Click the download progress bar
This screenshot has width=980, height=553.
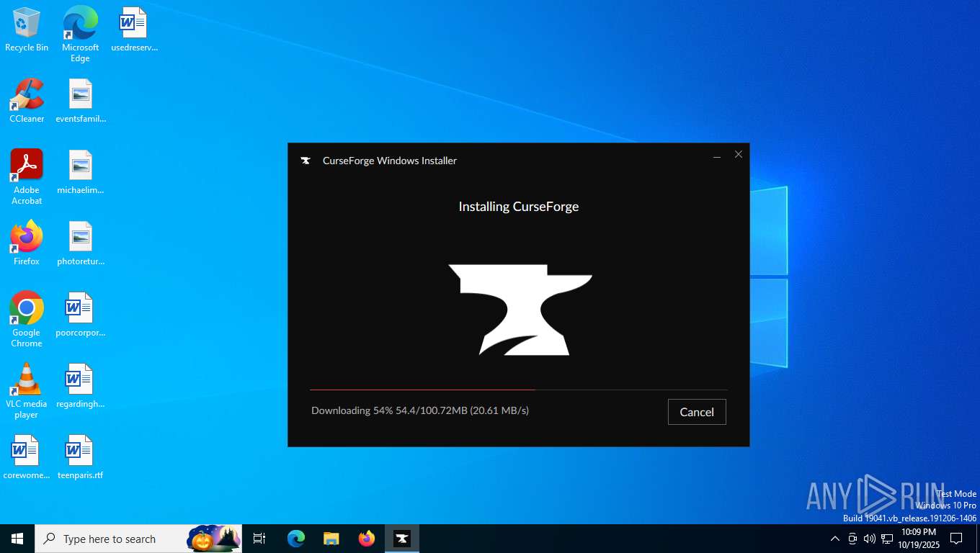tap(519, 390)
